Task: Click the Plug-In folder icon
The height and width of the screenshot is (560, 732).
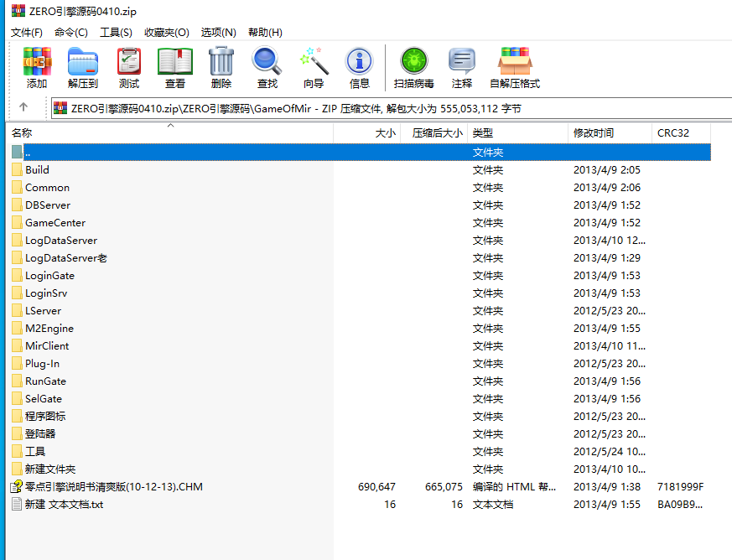Action: (x=17, y=363)
